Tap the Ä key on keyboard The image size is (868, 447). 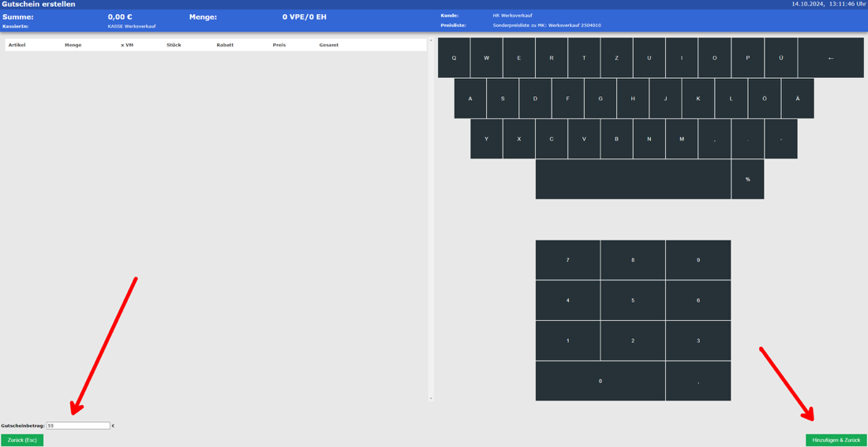pos(798,99)
